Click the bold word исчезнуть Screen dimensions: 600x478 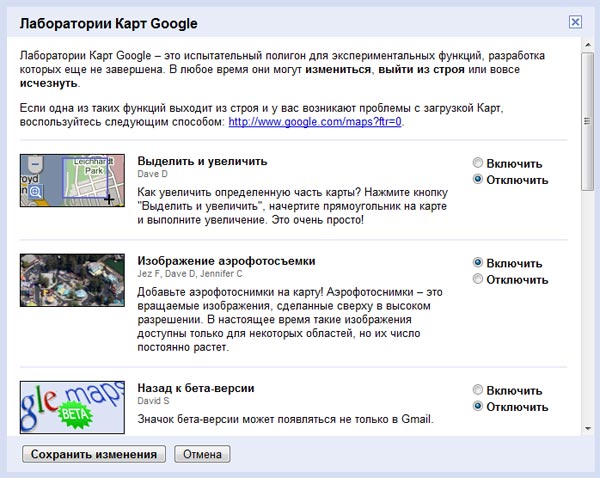[x=49, y=83]
